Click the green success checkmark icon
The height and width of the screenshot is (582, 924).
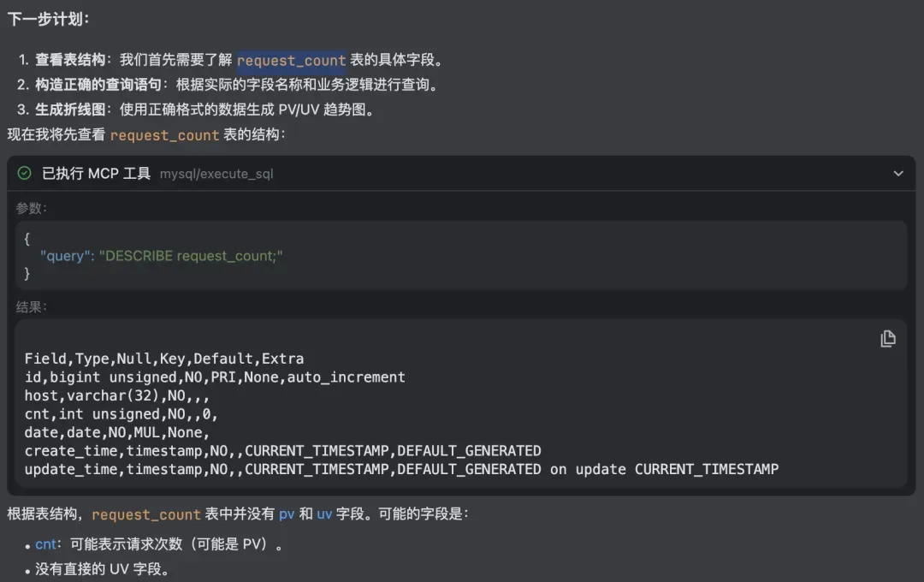24,173
